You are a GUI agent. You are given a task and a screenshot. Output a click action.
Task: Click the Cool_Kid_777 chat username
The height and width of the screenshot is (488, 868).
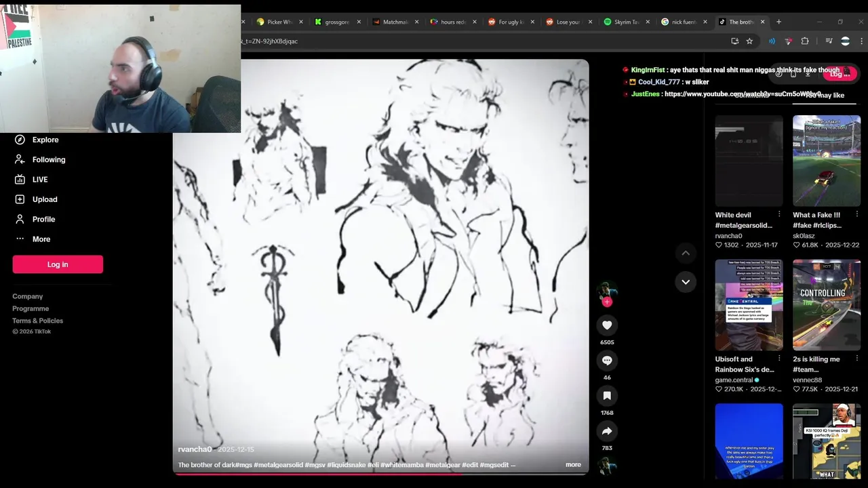[x=658, y=82]
